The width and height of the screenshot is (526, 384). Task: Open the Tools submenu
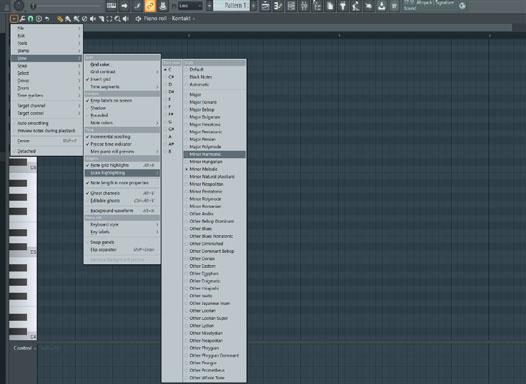pos(47,43)
